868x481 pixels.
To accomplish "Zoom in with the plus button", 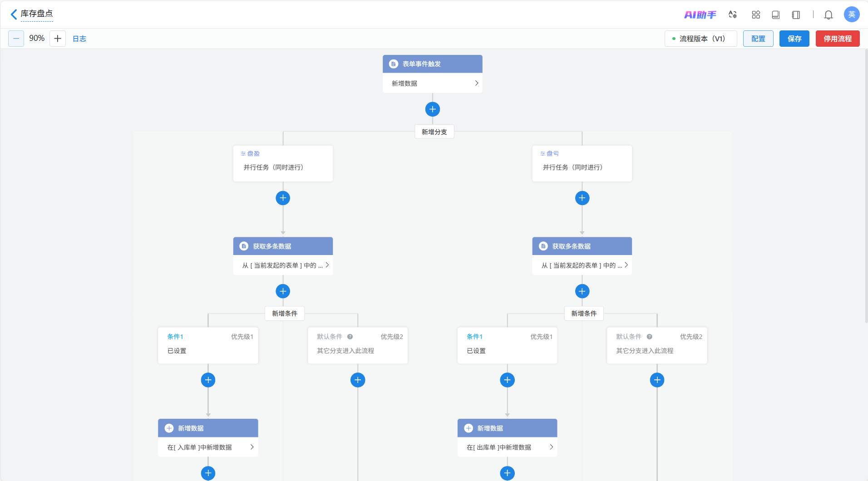I will (x=58, y=39).
